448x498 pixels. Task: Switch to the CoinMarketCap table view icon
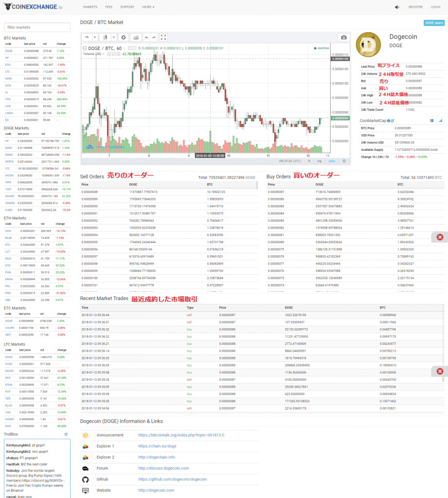click(x=432, y=121)
